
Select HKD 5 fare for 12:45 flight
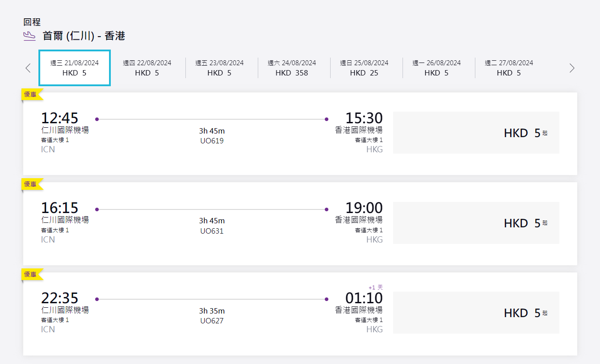(476, 133)
